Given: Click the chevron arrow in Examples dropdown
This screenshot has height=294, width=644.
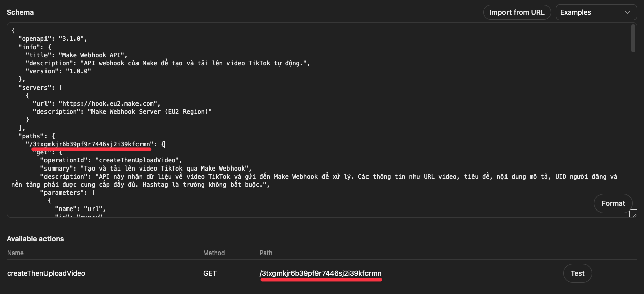Looking at the screenshot, I should (x=627, y=12).
